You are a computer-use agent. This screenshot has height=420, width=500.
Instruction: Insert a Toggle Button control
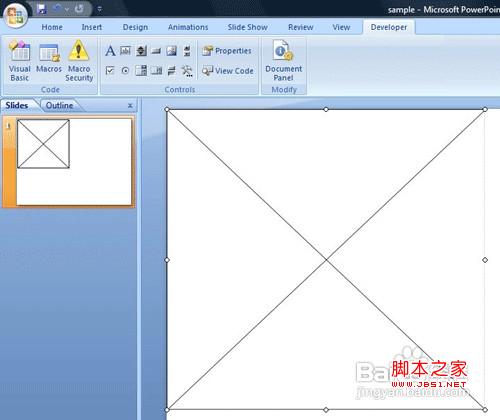172,71
